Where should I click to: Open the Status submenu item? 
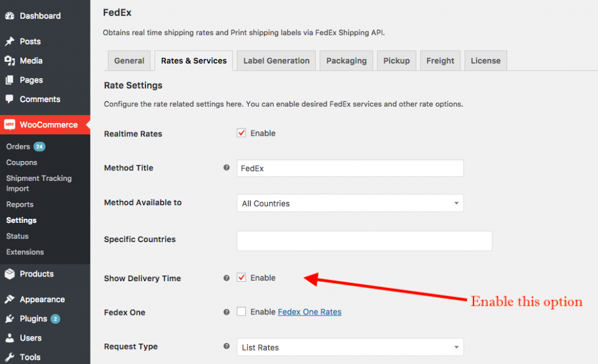click(18, 236)
